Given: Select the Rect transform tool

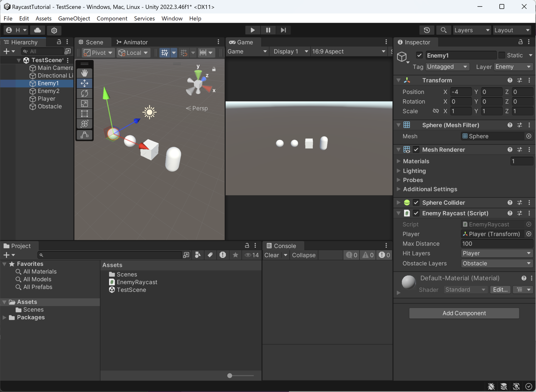Looking at the screenshot, I should (84, 114).
